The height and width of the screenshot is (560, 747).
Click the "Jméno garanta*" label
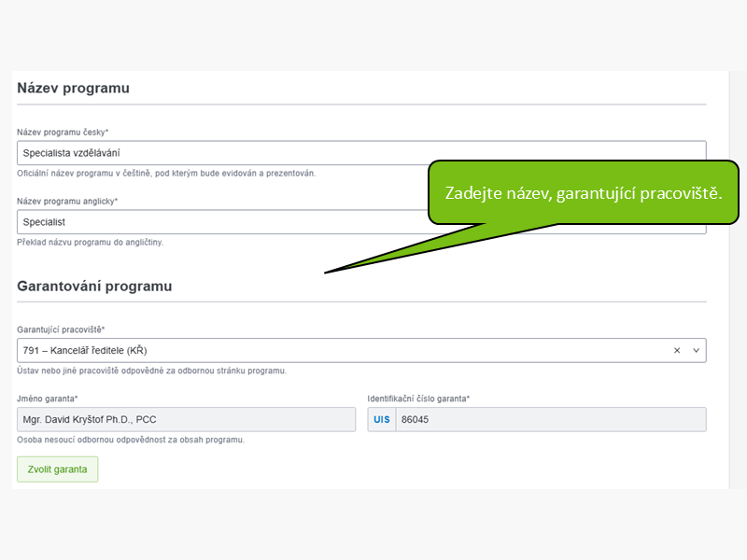click(x=48, y=399)
